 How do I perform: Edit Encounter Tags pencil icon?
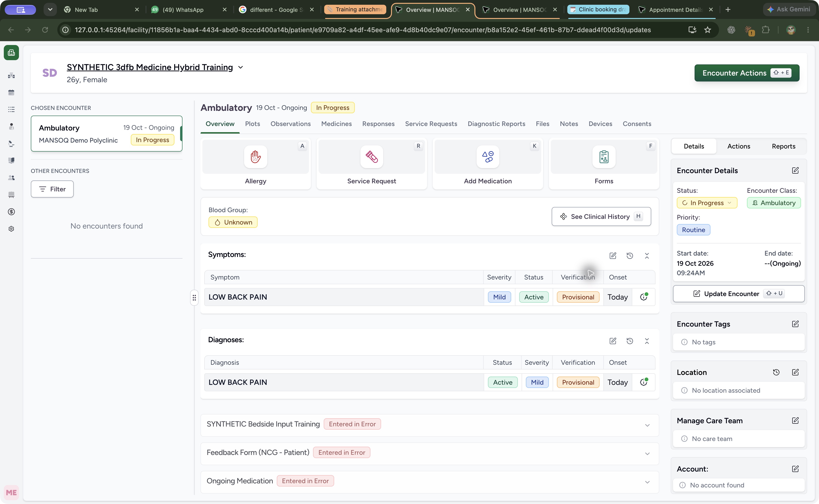pos(795,324)
